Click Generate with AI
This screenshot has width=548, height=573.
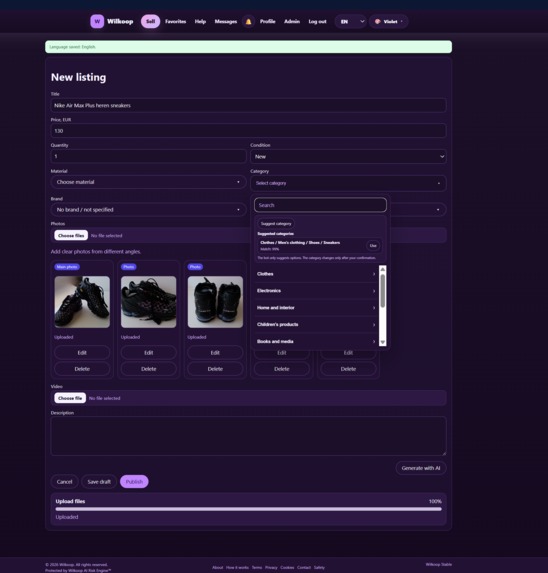click(x=421, y=468)
